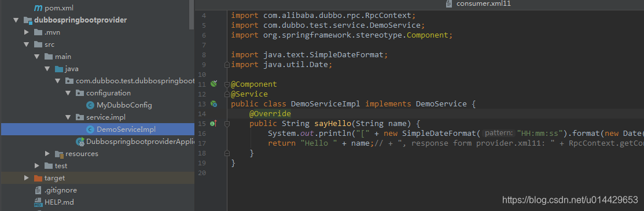
Task: Expand the target folder
Action: click(x=27, y=178)
